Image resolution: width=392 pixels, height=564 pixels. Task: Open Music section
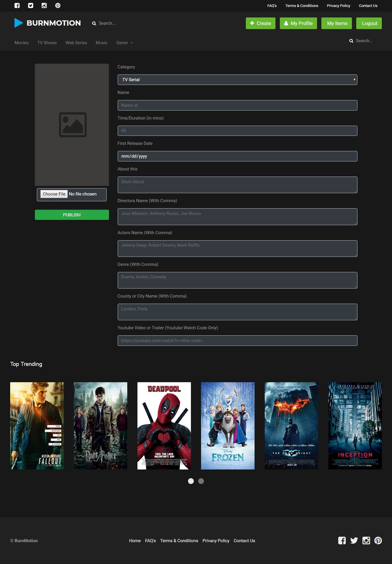pyautogui.click(x=102, y=43)
